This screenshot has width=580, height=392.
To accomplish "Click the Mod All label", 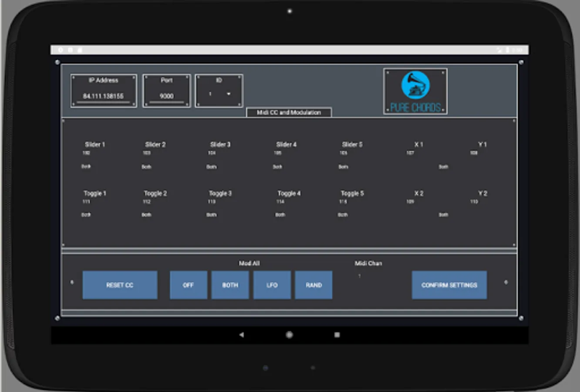I will (249, 263).
